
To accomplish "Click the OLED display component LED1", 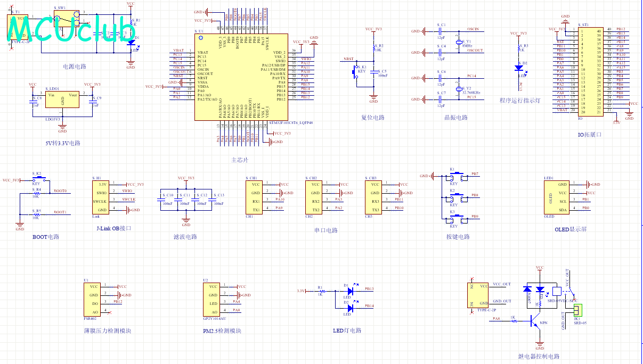I will tap(557, 197).
